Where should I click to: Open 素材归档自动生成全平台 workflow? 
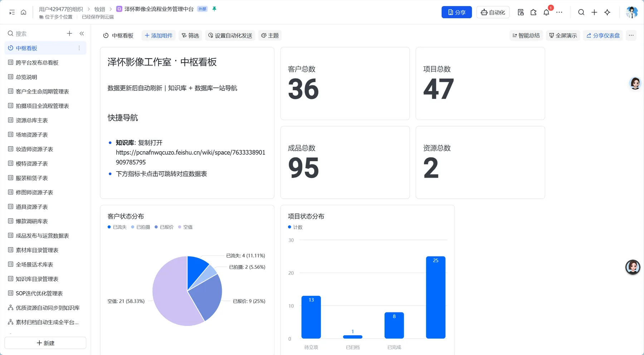[45, 322]
